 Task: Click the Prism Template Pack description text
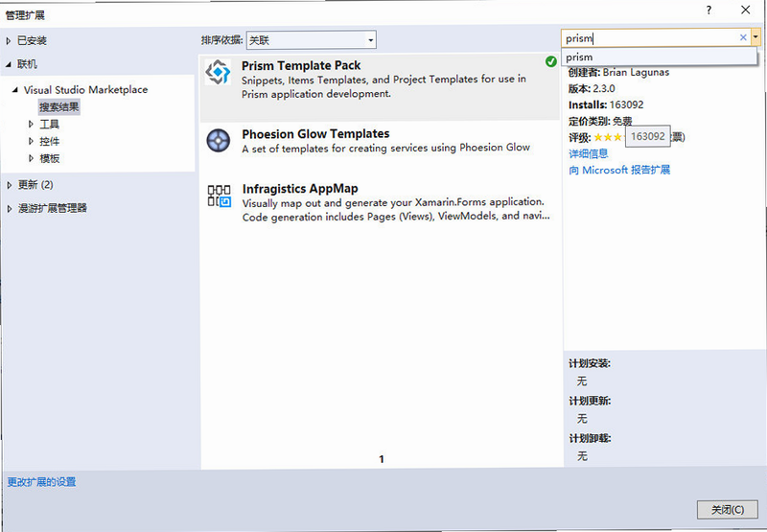point(384,86)
